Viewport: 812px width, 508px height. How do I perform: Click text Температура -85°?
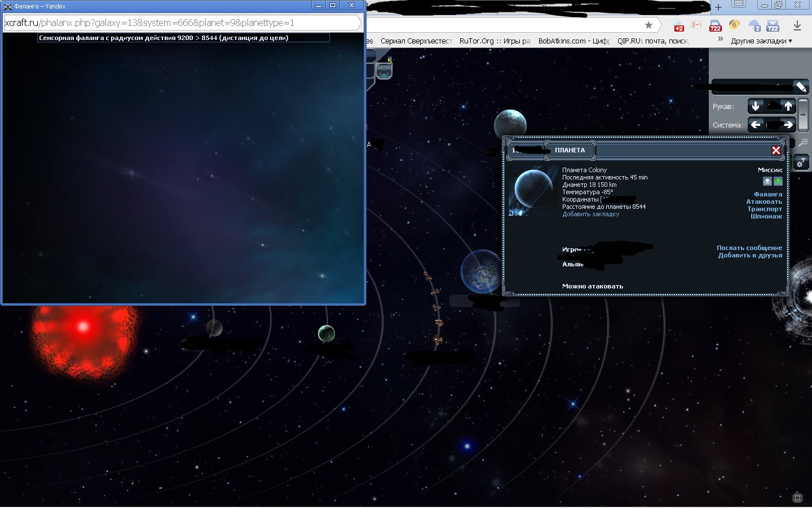[x=588, y=192]
